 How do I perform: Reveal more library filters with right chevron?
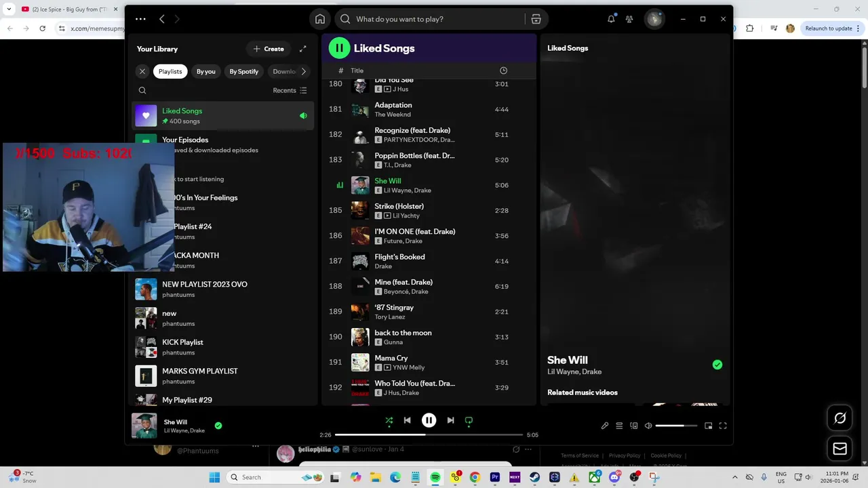tap(303, 71)
